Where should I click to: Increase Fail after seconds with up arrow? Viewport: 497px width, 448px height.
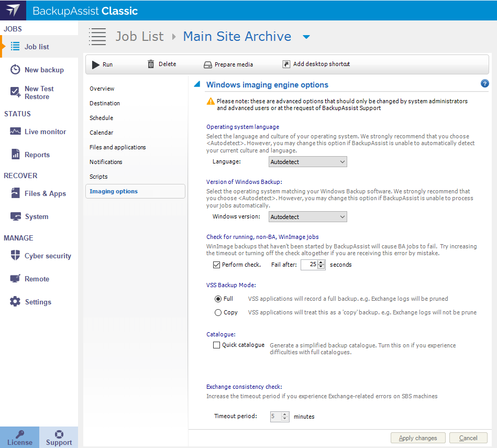click(321, 262)
